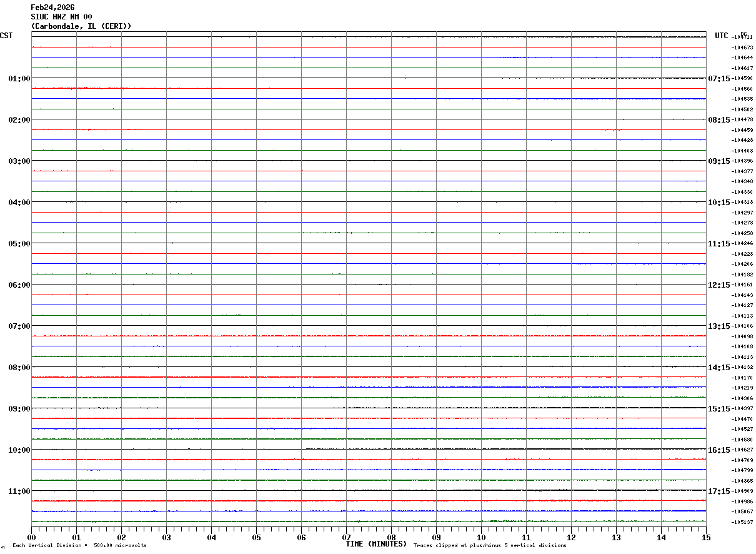Click the DC offset value -104377
Viewport: 756px width, 554px height.
point(742,171)
